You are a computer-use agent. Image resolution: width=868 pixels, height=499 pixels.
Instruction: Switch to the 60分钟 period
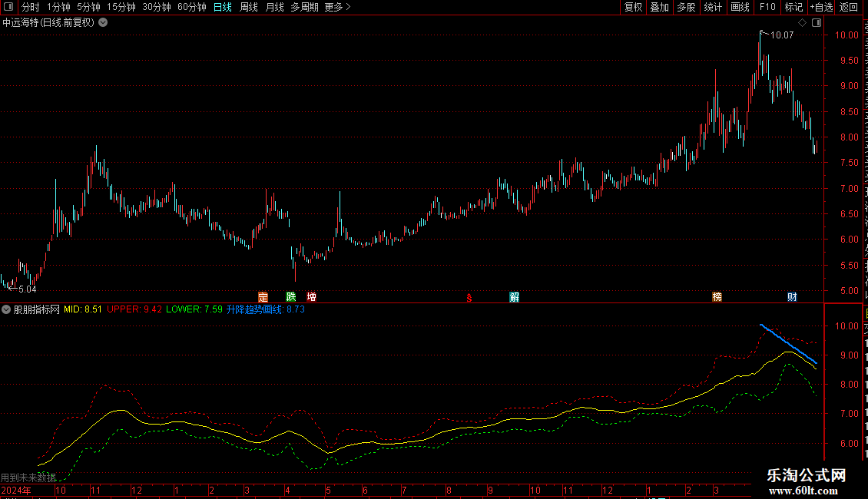pyautogui.click(x=192, y=7)
